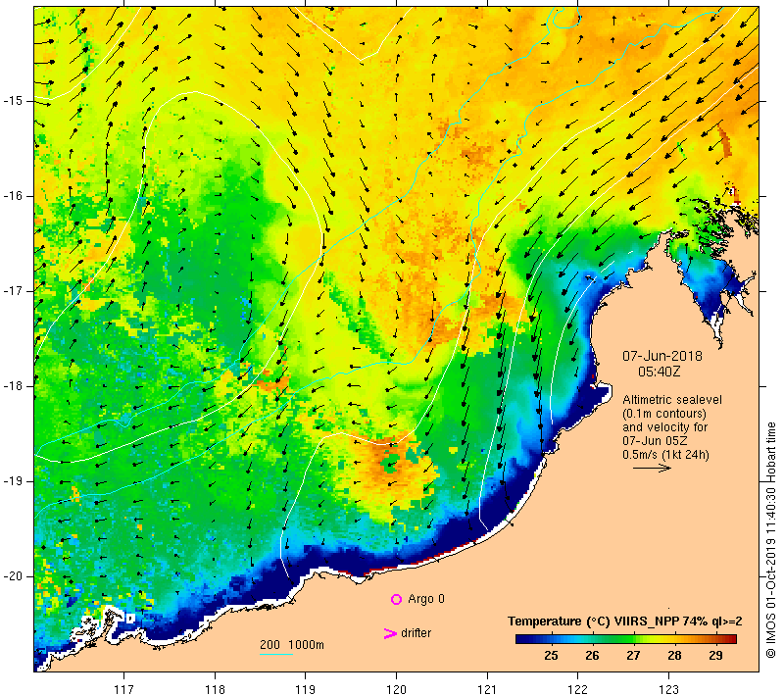The image size is (784, 696).
Task: Click the '07-Jun 05Z' text line
Action: pyautogui.click(x=655, y=441)
